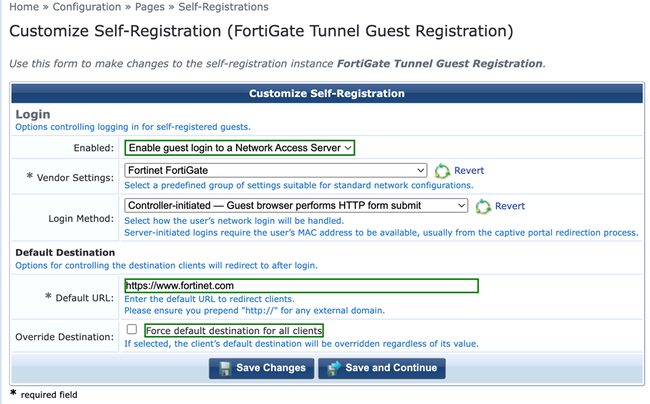The height and width of the screenshot is (404, 650).
Task: Open Self-Registrations breadcrumb link
Action: [223, 7]
